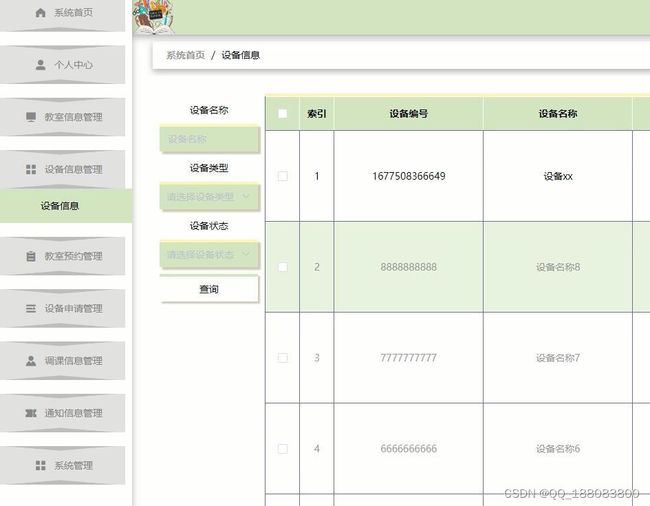This screenshot has width=650, height=506.
Task: Click cell 1677508366649
Action: 408,176
